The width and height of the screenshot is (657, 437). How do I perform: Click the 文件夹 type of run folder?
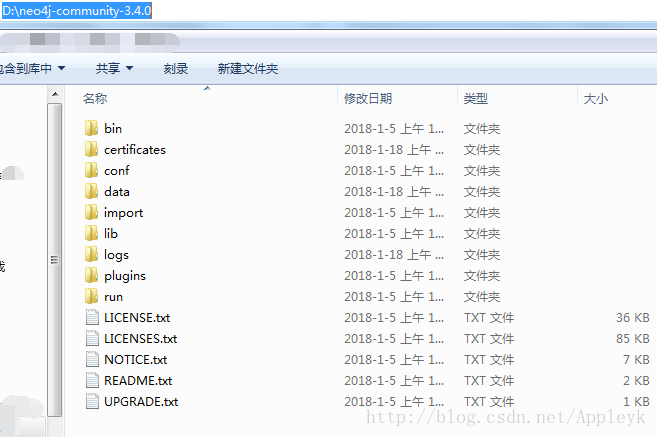click(482, 297)
